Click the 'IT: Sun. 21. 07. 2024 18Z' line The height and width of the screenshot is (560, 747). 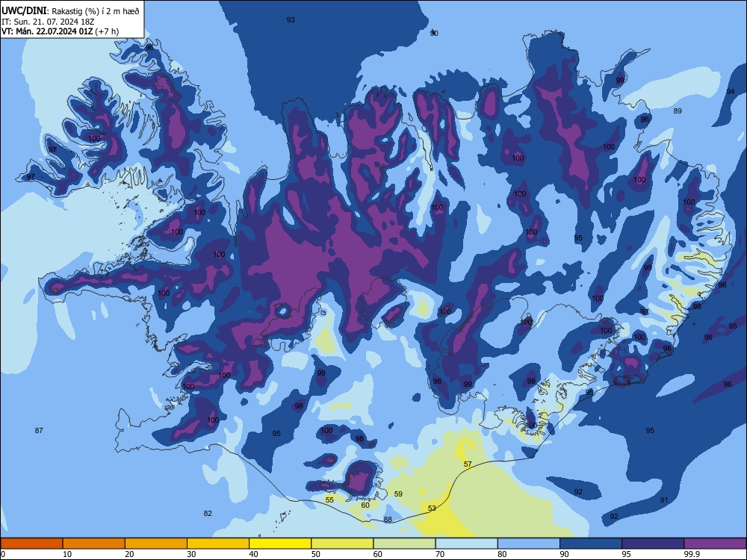point(48,22)
